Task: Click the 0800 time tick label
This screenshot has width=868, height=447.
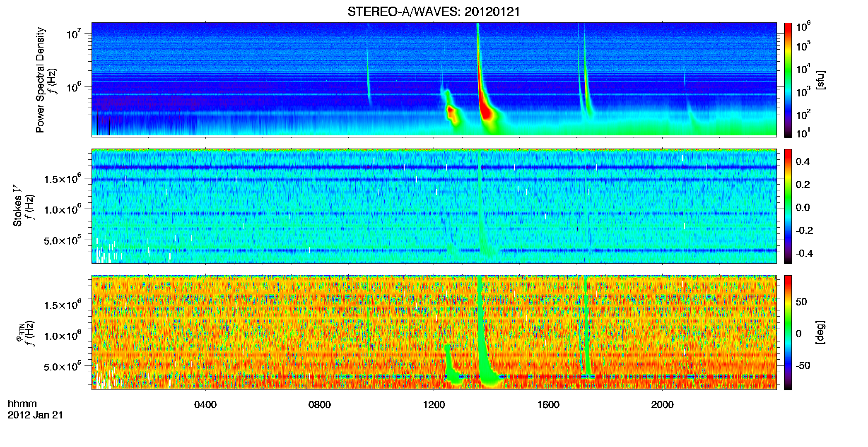Action: (x=320, y=404)
